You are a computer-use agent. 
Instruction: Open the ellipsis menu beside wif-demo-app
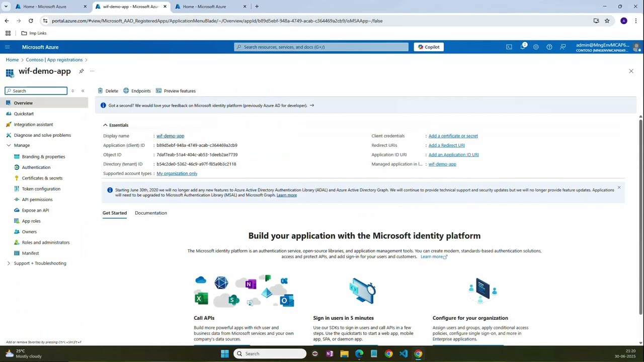click(92, 71)
